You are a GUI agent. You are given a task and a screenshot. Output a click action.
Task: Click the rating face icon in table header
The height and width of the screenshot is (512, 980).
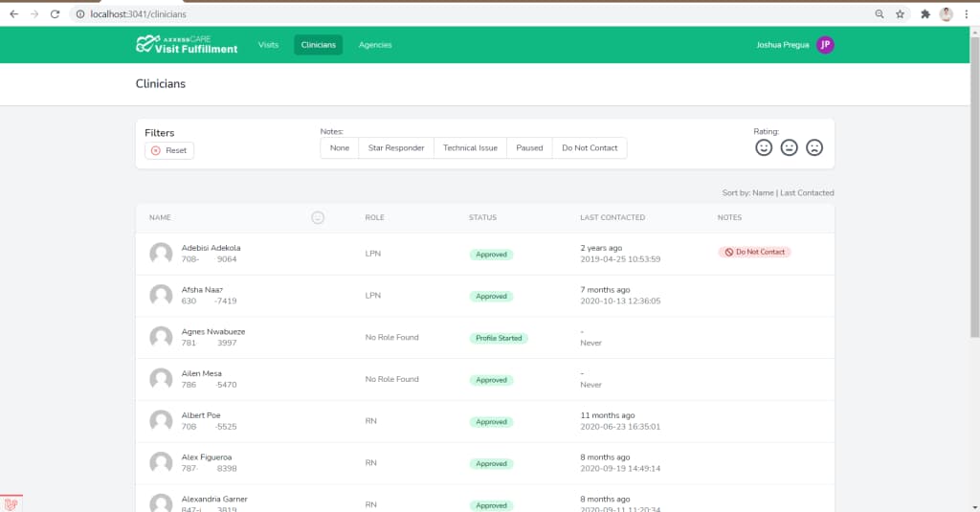coord(318,217)
